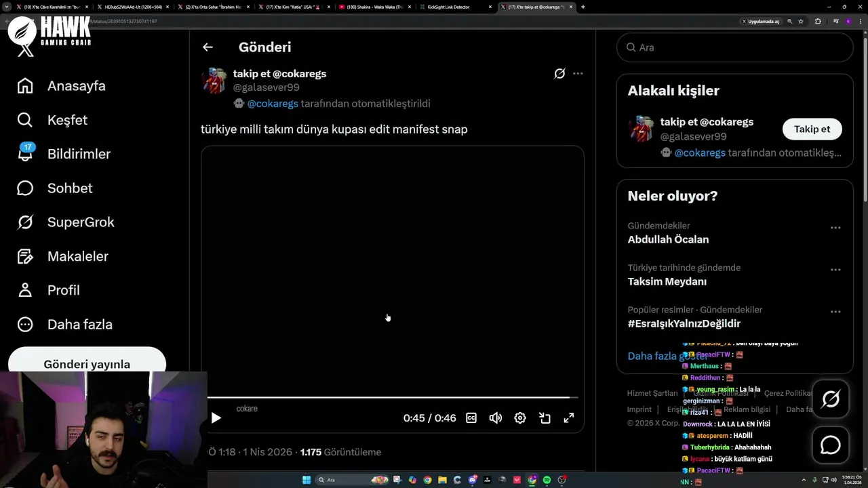
Task: Switch to X'te Kim "Katie" tab
Action: tap(293, 7)
